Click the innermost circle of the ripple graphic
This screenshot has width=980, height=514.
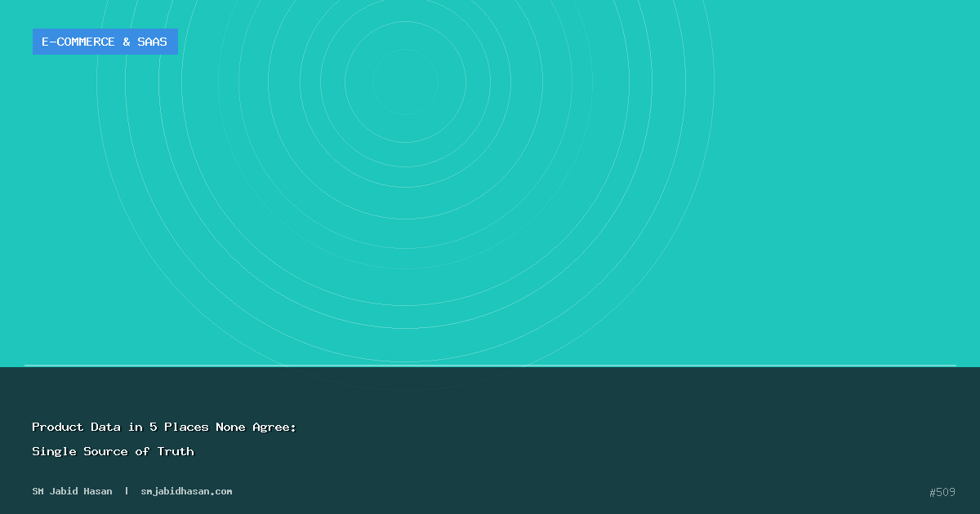point(405,82)
